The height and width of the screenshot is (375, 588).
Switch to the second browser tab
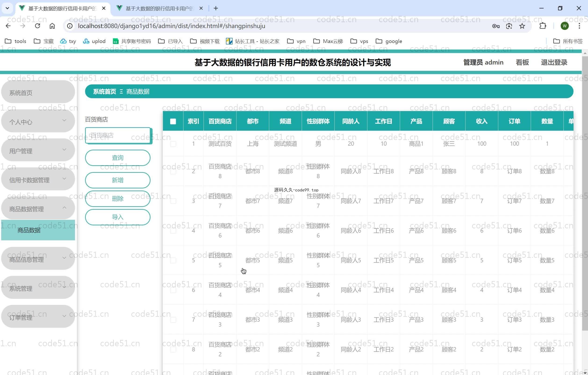pyautogui.click(x=160, y=8)
